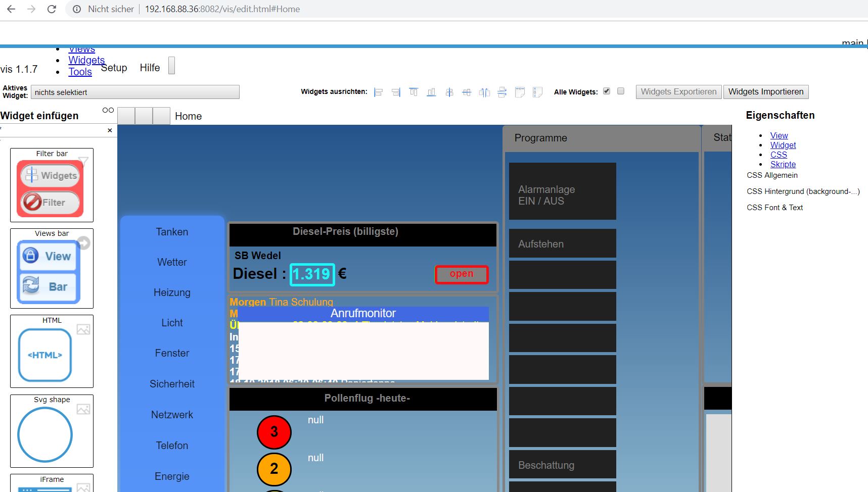Center widgets horizontally icon
The image size is (868, 492).
[x=449, y=92]
